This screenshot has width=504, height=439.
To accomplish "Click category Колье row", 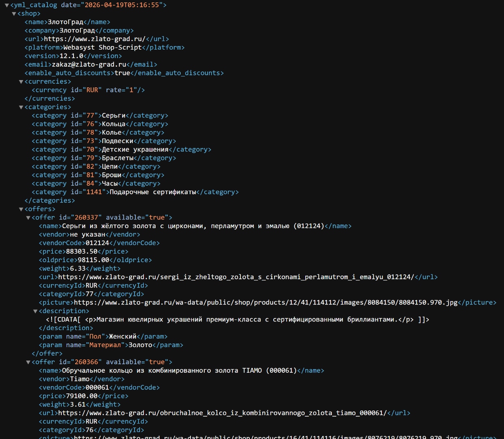I will (x=98, y=133).
